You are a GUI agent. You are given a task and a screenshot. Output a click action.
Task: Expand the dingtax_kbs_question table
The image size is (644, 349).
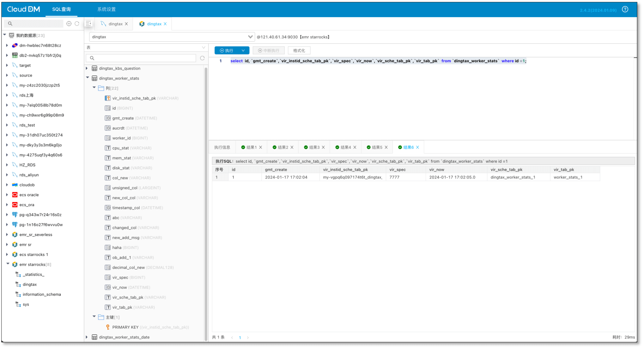(x=87, y=68)
